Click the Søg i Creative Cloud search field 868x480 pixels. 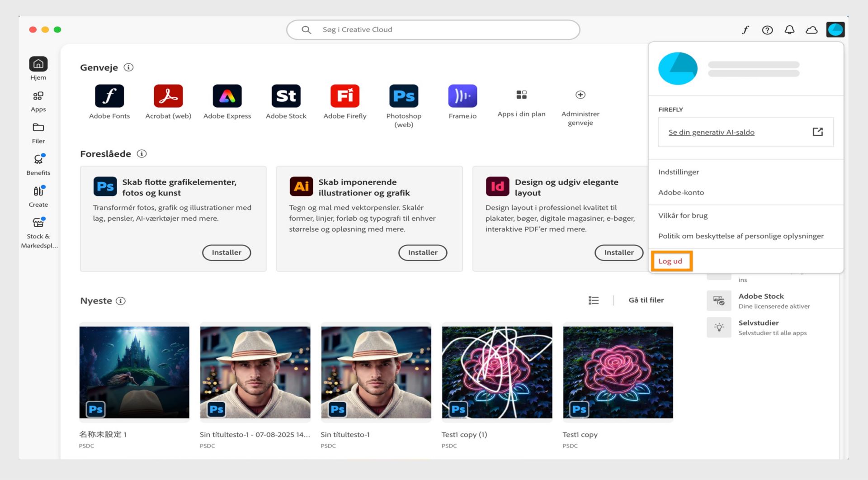(x=433, y=29)
